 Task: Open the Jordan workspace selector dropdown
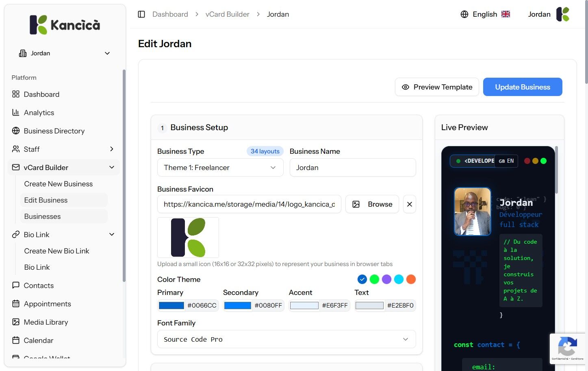65,53
